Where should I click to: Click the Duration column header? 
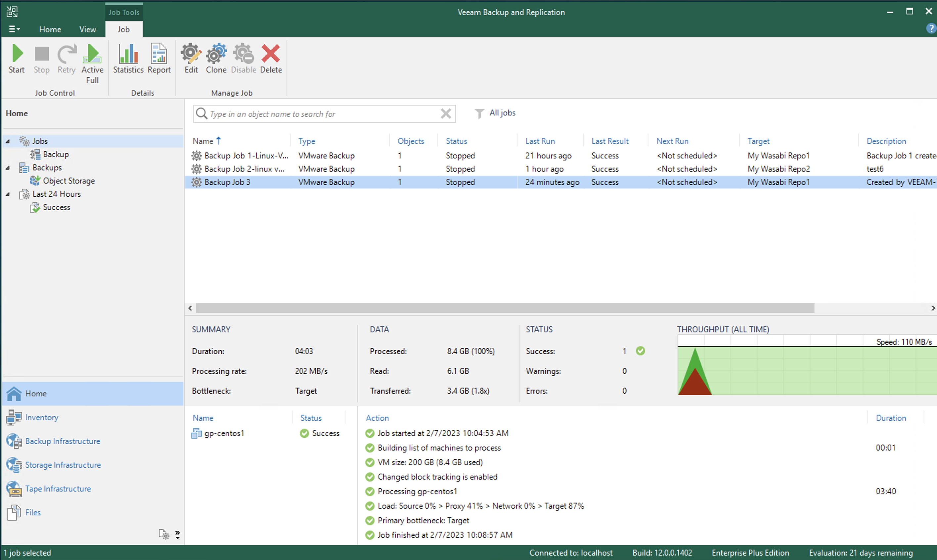click(891, 418)
